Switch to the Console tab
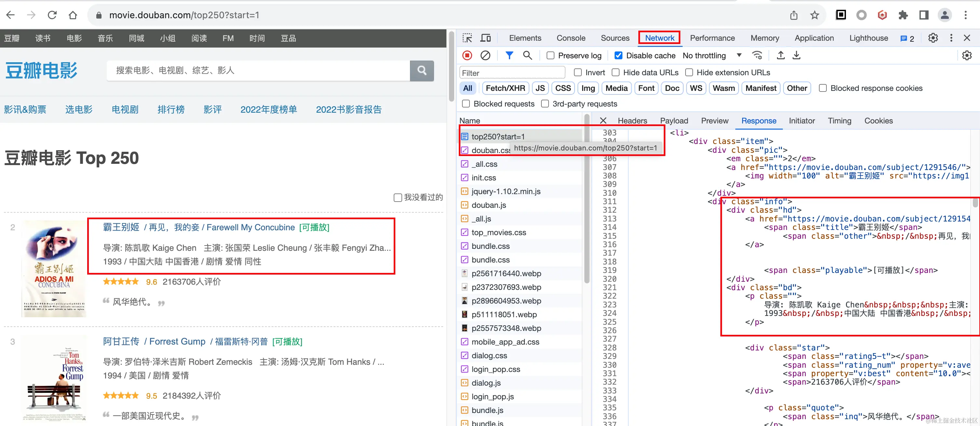This screenshot has width=980, height=426. pos(571,38)
